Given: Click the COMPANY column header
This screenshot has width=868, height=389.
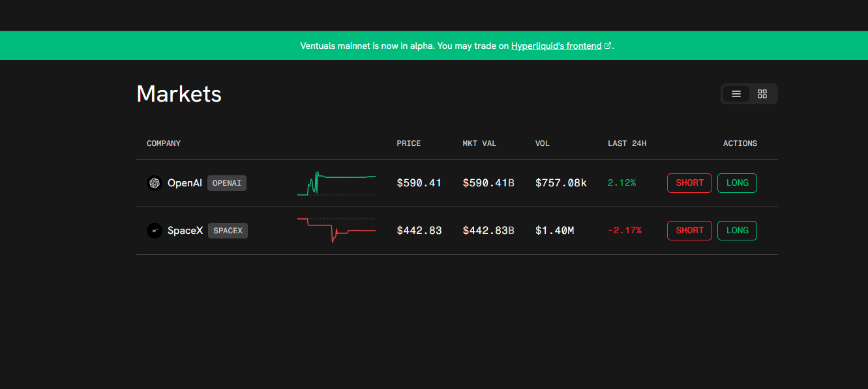Looking at the screenshot, I should coord(164,143).
